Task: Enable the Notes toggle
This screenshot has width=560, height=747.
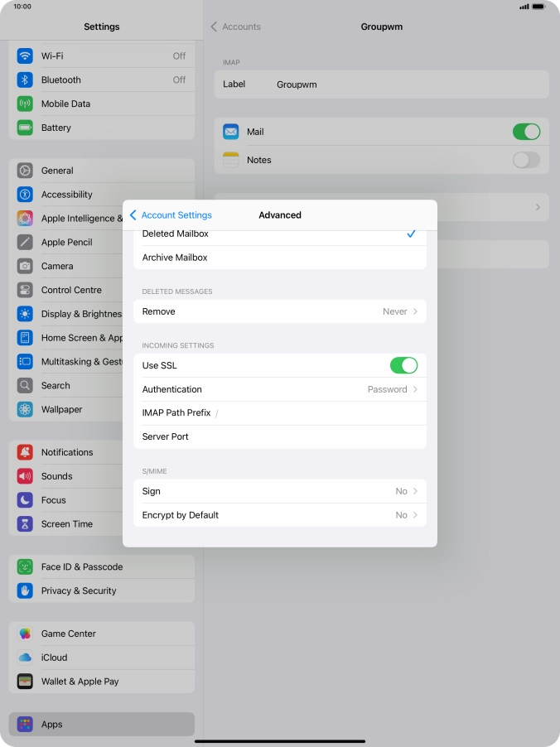Action: click(526, 161)
